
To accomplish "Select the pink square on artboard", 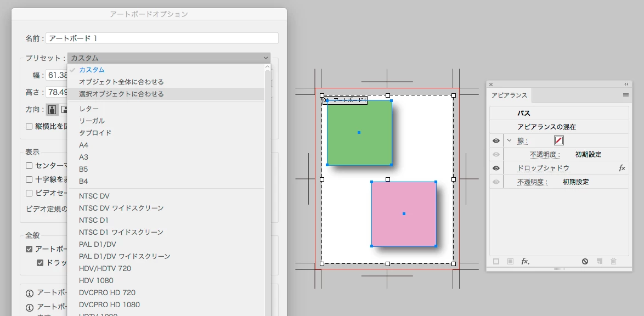I will (404, 213).
